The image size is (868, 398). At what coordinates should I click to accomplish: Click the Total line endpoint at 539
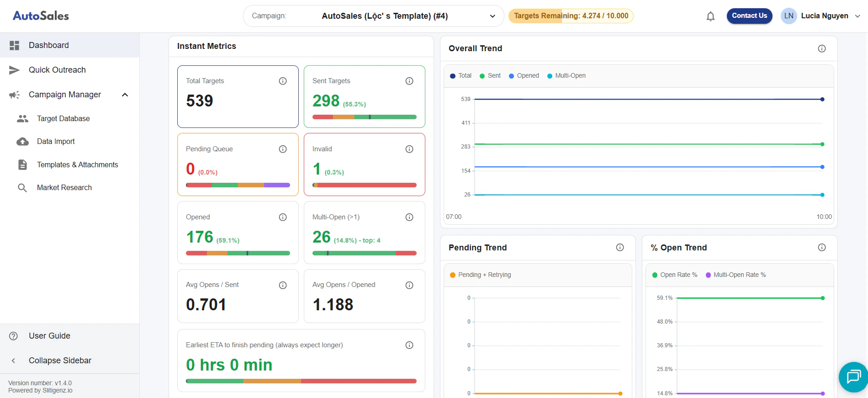pos(822,99)
